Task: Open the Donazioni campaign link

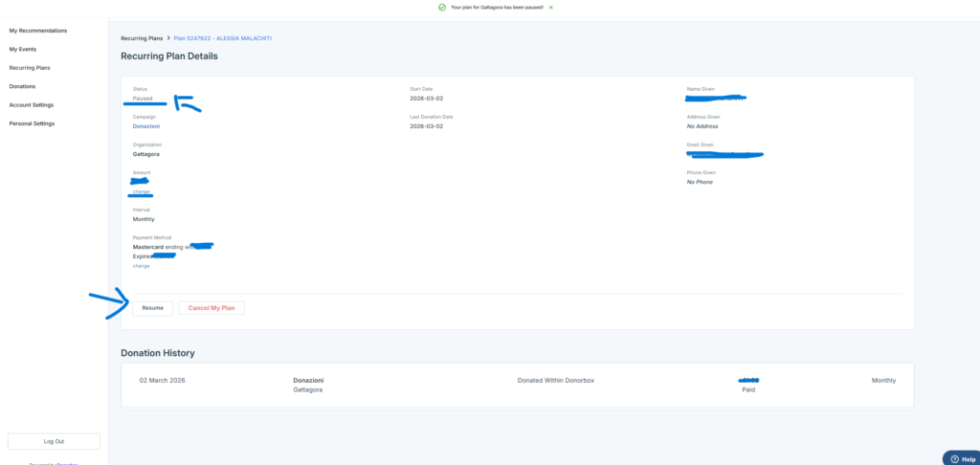Action: click(x=146, y=126)
